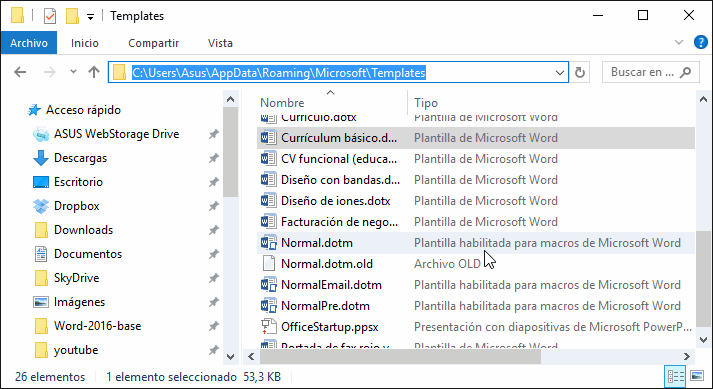Open the Archivo menu tab
The image size is (713, 389).
[29, 43]
